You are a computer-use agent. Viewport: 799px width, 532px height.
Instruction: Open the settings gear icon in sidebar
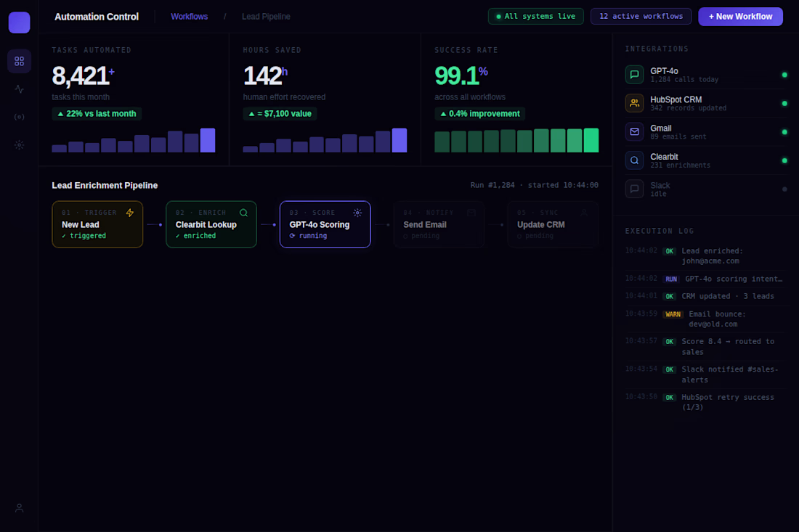point(20,145)
